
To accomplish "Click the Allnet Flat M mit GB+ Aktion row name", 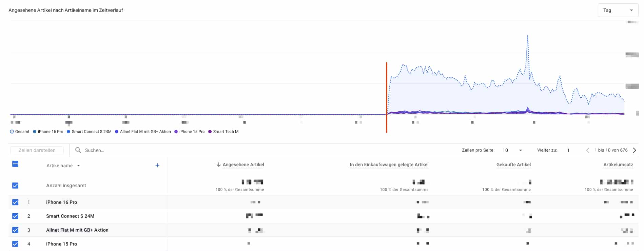I will [x=77, y=230].
